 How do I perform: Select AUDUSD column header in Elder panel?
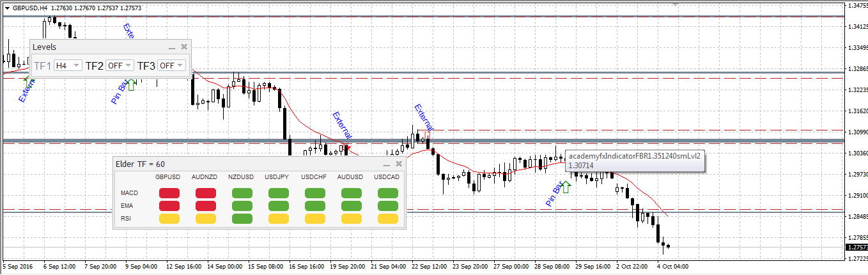click(350, 177)
